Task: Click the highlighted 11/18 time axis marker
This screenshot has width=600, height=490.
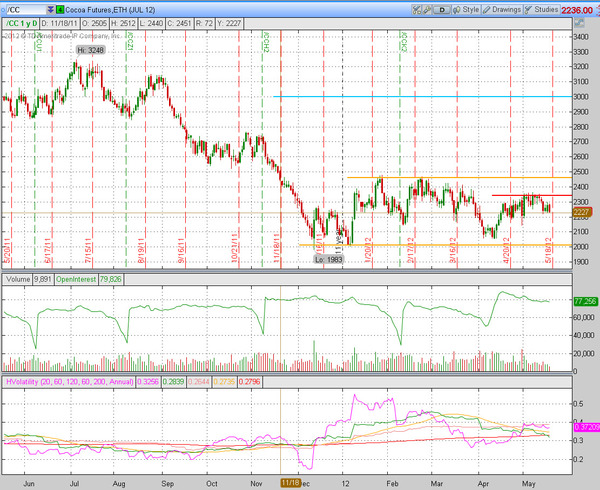Action: pos(290,483)
